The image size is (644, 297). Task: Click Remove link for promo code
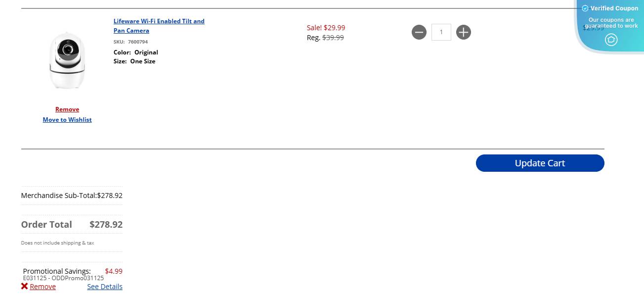43,287
